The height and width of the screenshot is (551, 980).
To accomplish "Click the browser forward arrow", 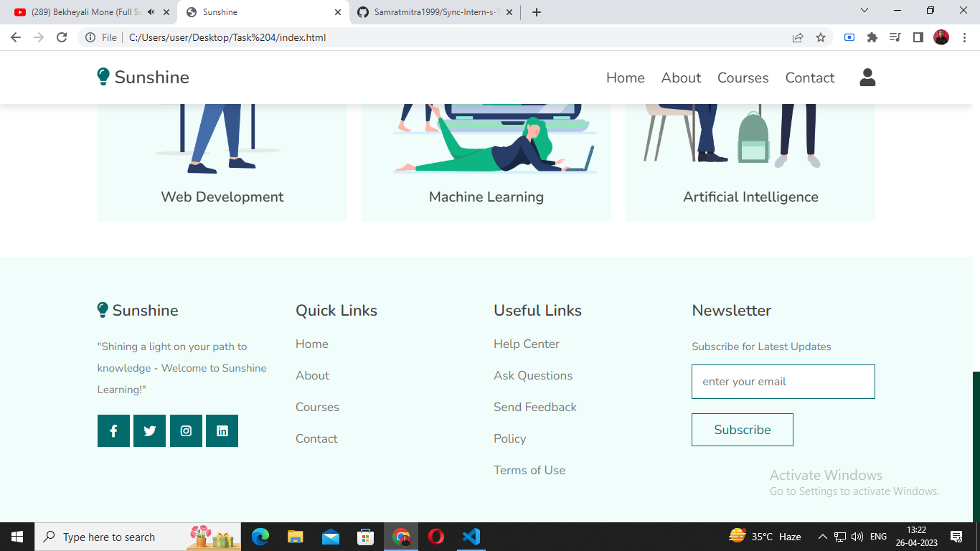I will [39, 37].
